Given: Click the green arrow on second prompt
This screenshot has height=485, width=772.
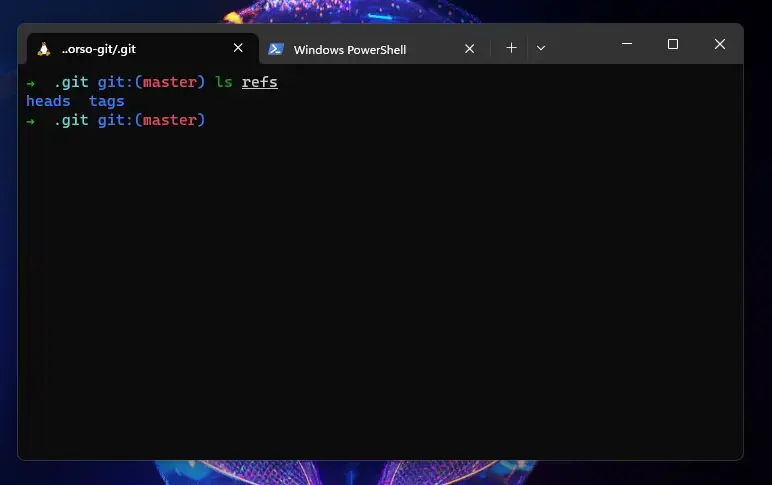Looking at the screenshot, I should pyautogui.click(x=31, y=121).
